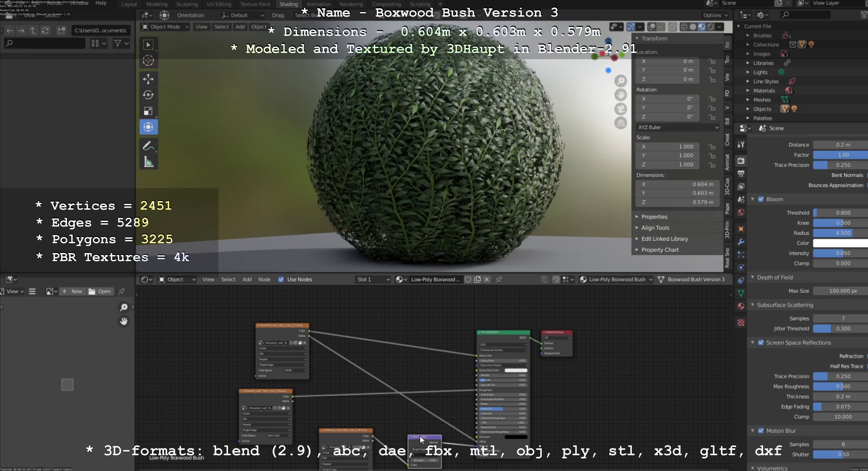Toggle the Motion Blur checkbox
Image resolution: width=868 pixels, height=471 pixels.
pos(761,431)
